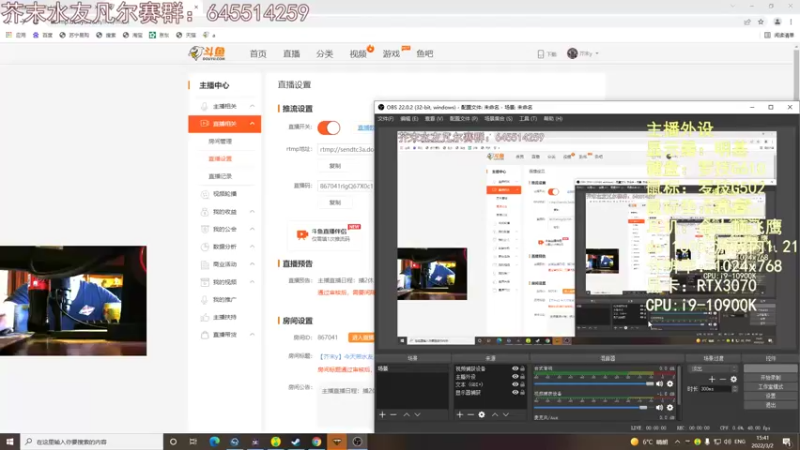Viewport: 800px width, 450px height.
Task: Expand the 直播带货 sidebar chevron
Action: tap(252, 335)
